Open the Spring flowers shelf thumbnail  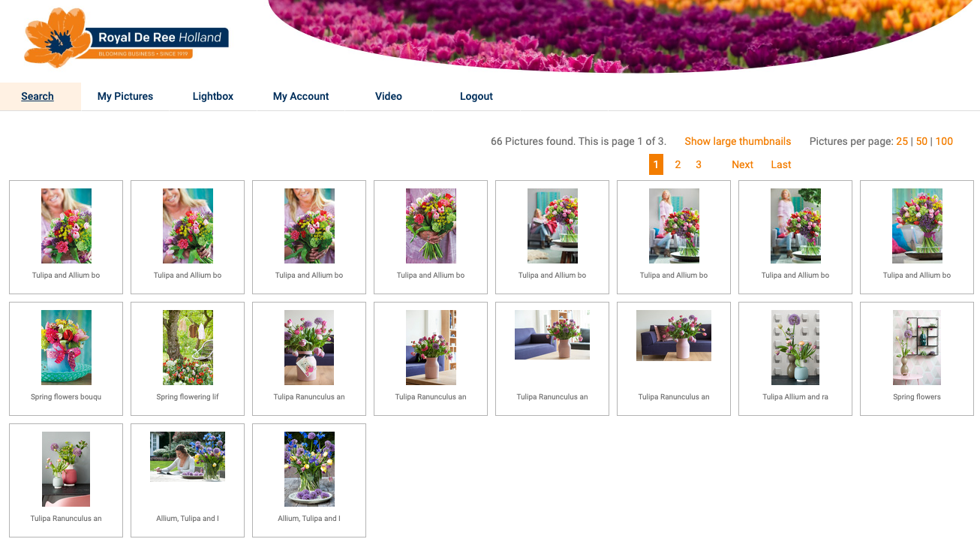(x=917, y=348)
